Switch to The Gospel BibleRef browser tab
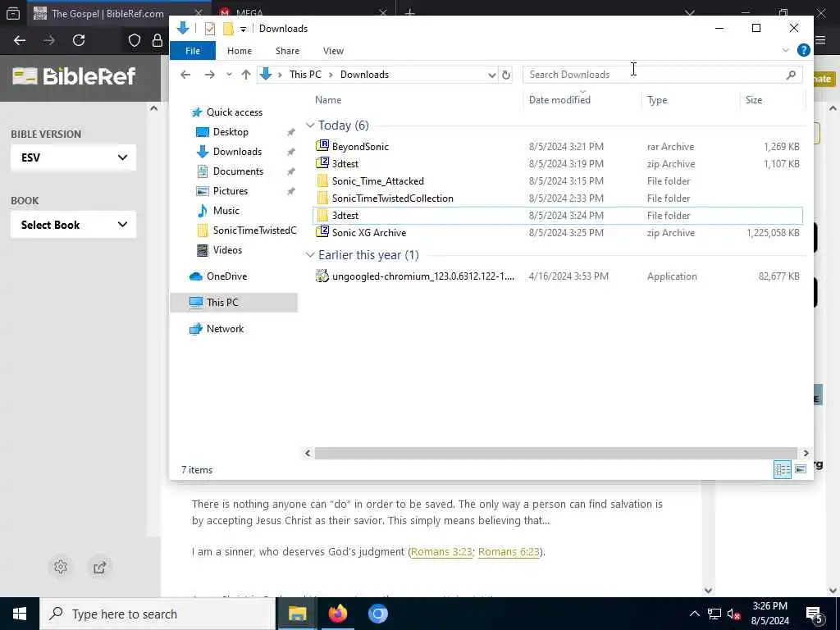840x630 pixels. tap(107, 13)
